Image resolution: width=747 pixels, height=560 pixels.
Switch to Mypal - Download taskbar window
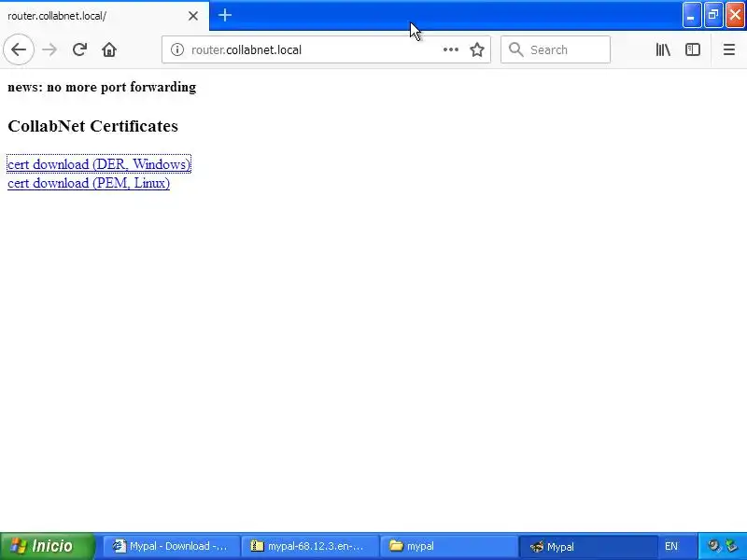pyautogui.click(x=172, y=546)
